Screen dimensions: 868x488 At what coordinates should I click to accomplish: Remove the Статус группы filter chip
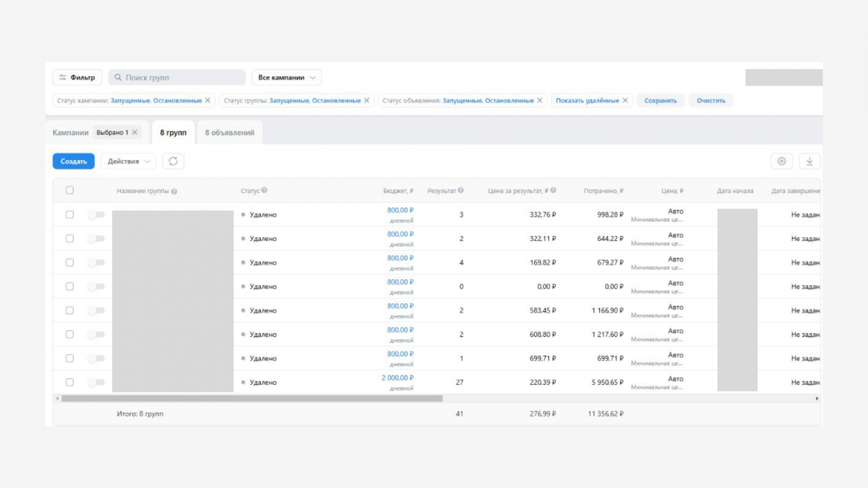[367, 100]
